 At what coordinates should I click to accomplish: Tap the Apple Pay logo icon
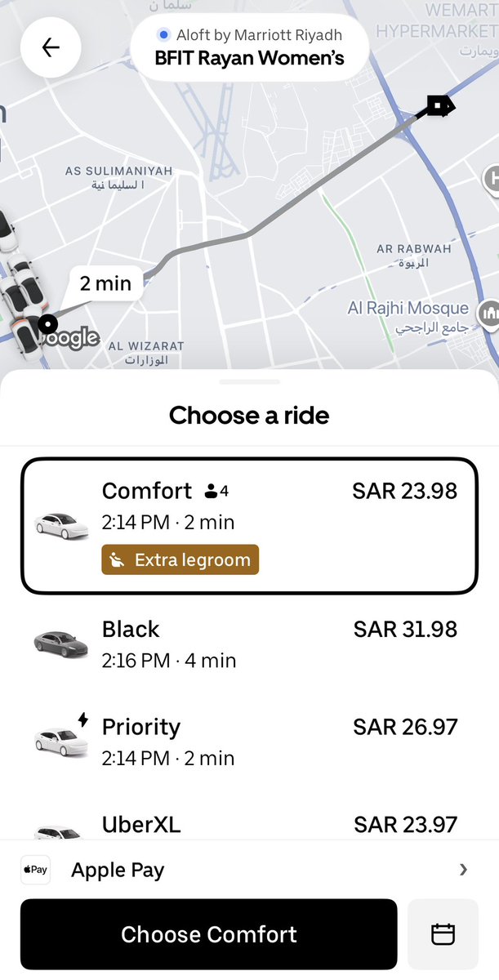[35, 870]
